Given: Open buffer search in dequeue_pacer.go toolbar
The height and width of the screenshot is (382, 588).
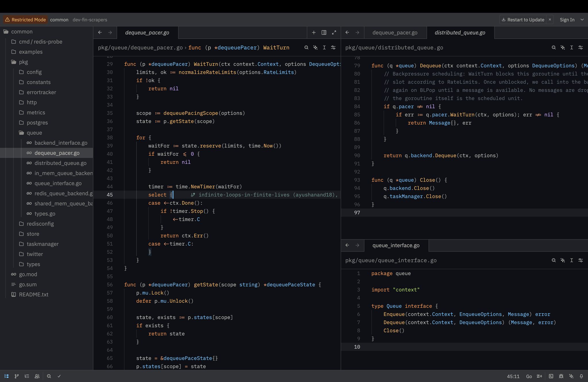Looking at the screenshot, I should pyautogui.click(x=306, y=48).
